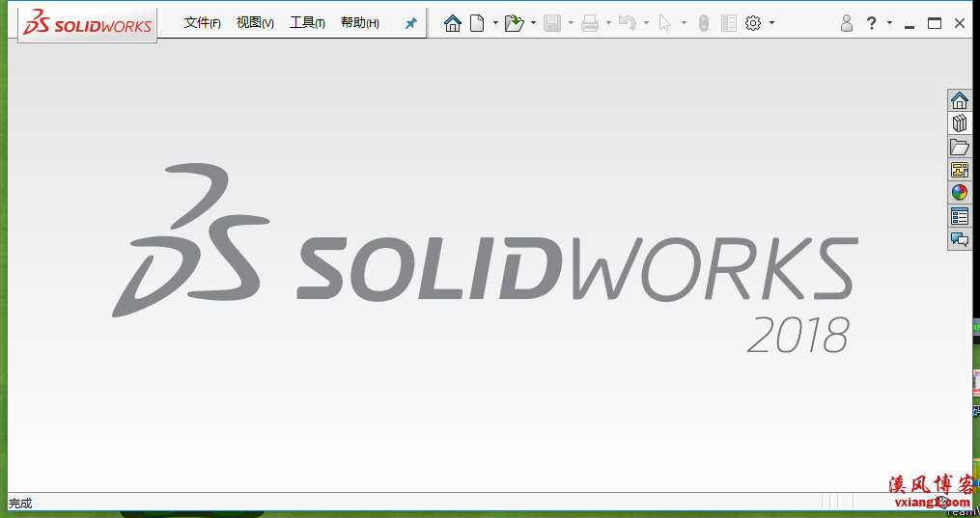
Task: Open the Custom Properties task pane tab
Action: tap(960, 216)
